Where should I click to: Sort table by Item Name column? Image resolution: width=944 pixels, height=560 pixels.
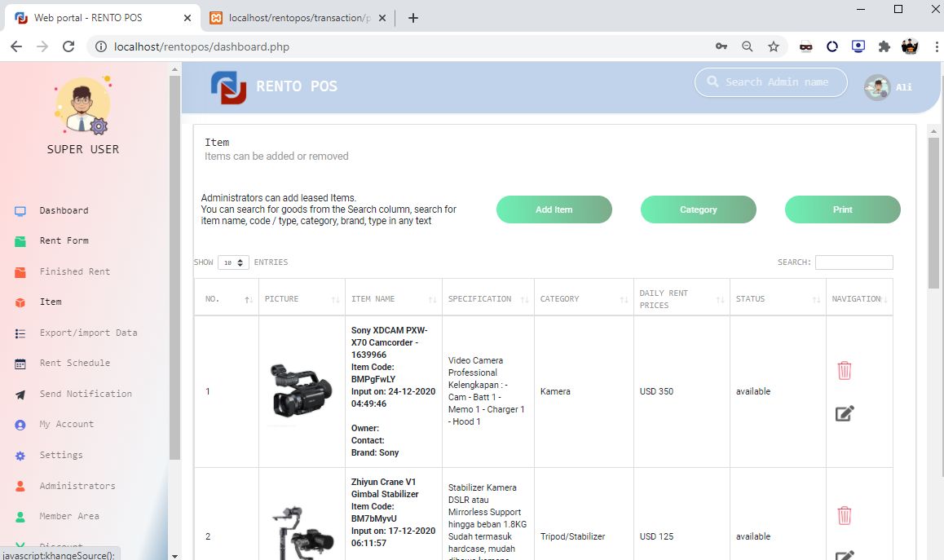[x=394, y=298]
